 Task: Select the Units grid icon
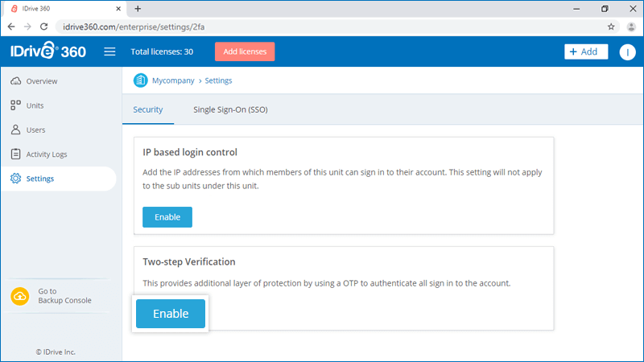(x=15, y=105)
